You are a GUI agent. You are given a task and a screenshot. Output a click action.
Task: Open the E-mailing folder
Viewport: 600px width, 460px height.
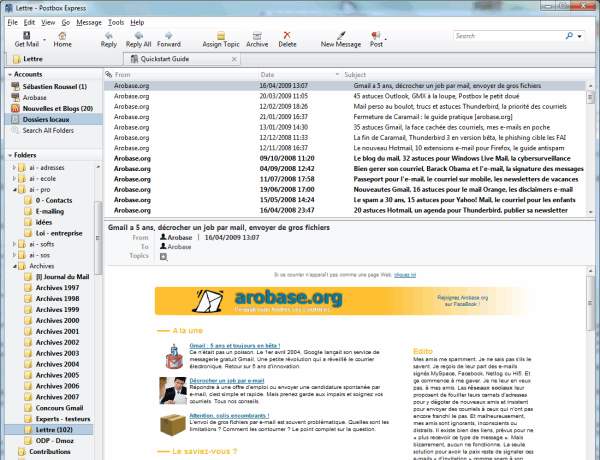point(50,211)
